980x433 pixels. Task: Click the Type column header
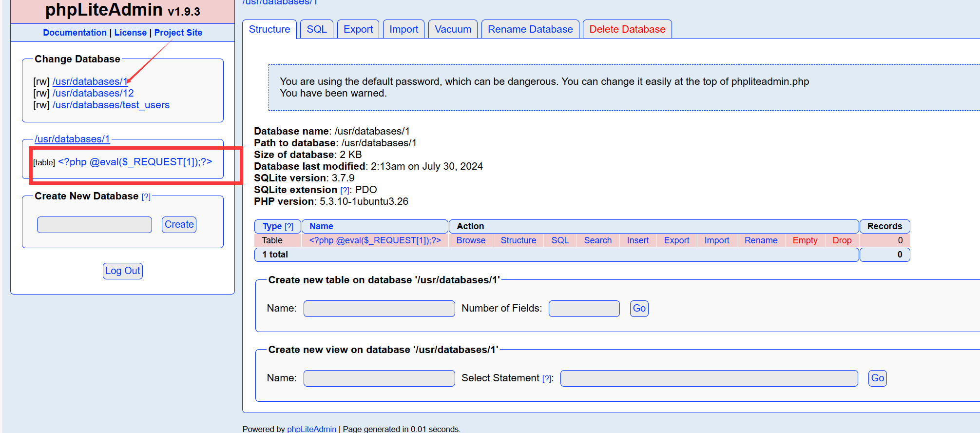(x=272, y=226)
